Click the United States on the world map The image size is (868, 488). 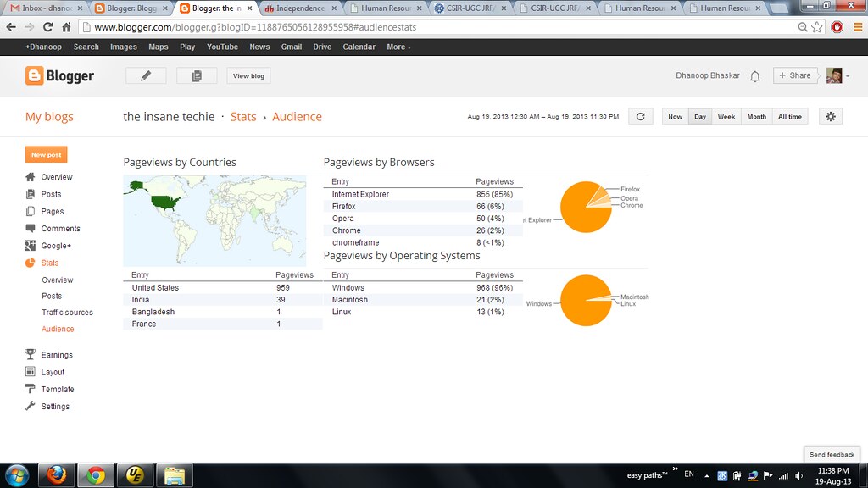165,202
